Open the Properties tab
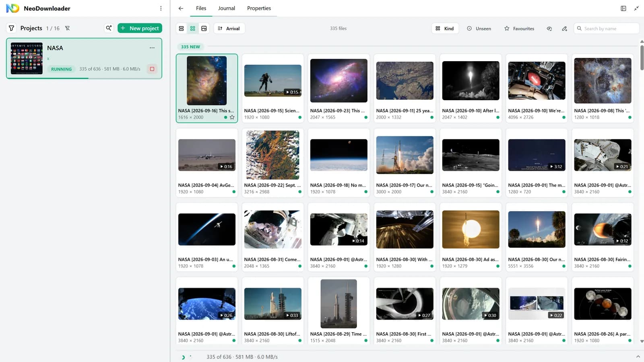This screenshot has width=644, height=362. [259, 8]
